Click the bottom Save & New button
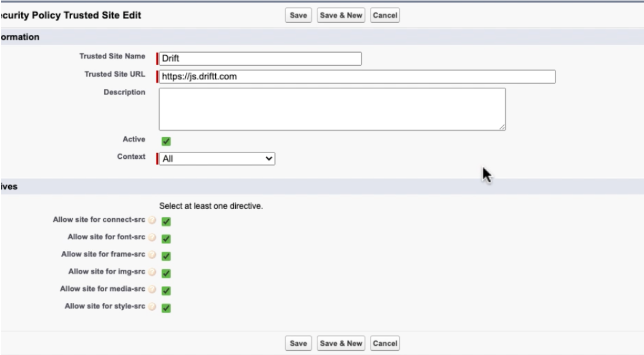 coord(341,343)
